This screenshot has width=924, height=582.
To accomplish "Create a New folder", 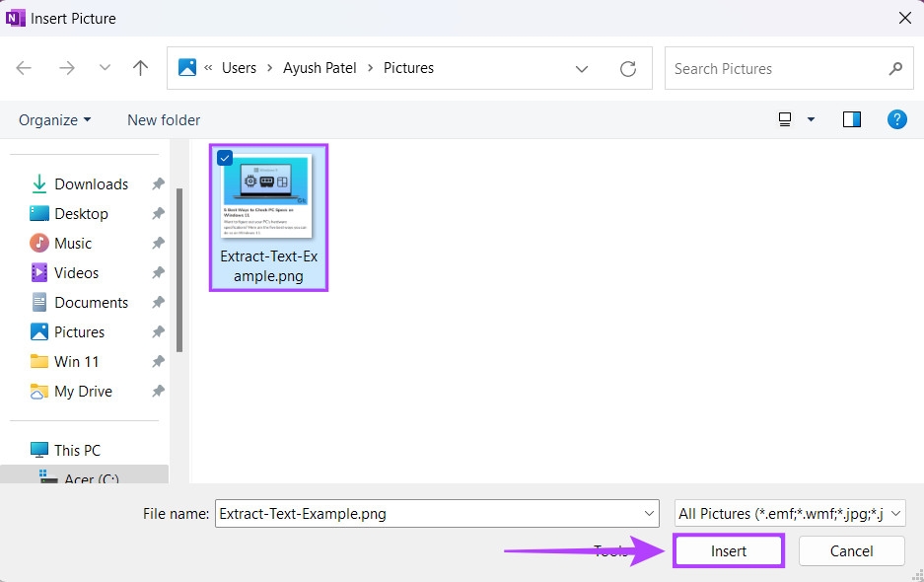I will pos(164,120).
